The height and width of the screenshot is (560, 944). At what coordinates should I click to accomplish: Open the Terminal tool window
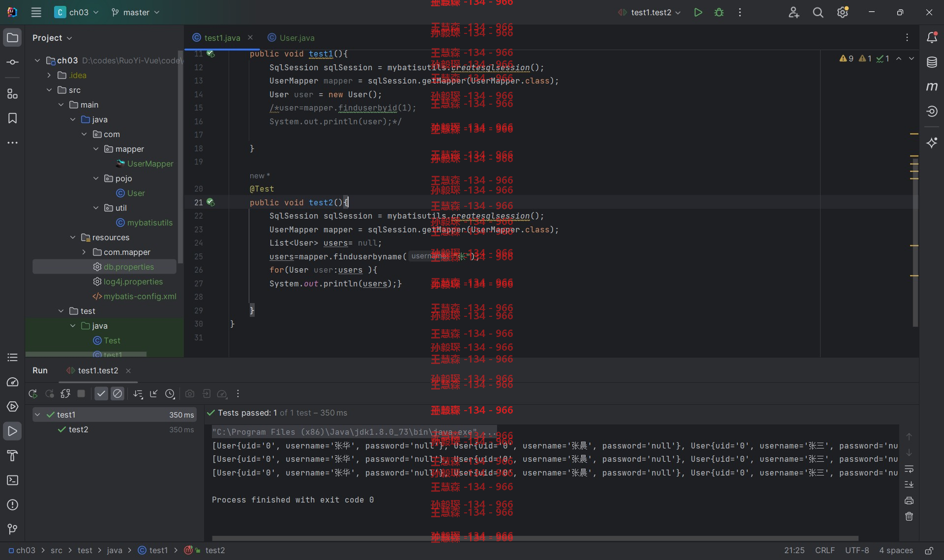[x=13, y=480]
